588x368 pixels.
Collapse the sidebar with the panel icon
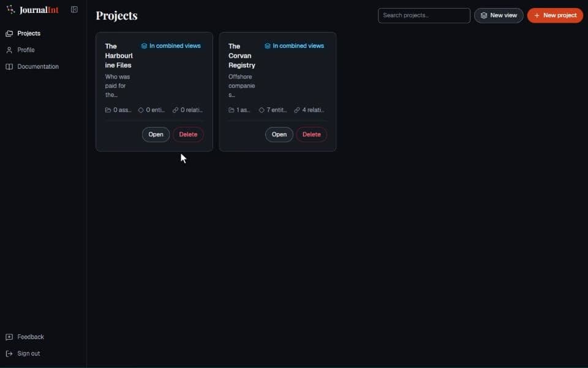pyautogui.click(x=74, y=10)
